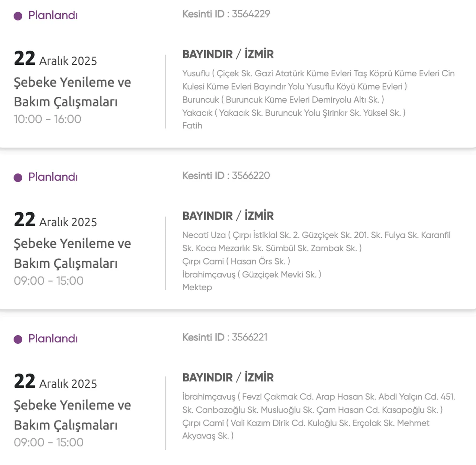Click the purple status dot for outage 3566220
This screenshot has height=465, width=476.
pos(18,177)
